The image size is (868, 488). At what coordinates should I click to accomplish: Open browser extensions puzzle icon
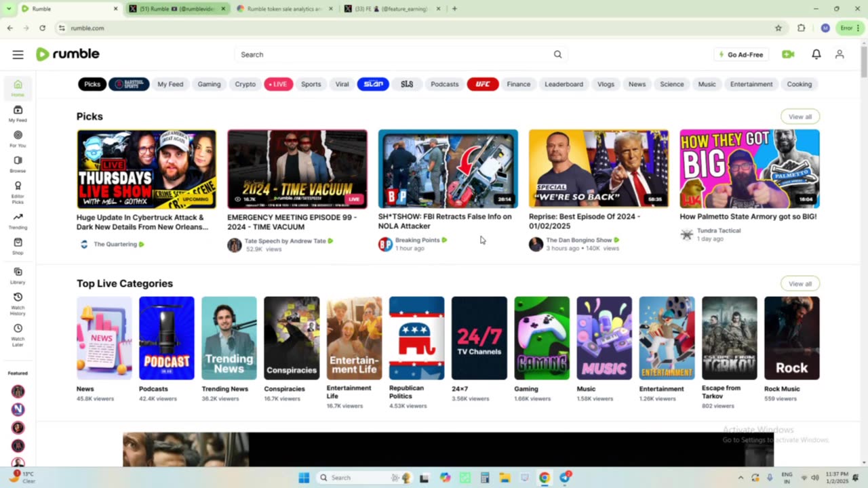(802, 28)
